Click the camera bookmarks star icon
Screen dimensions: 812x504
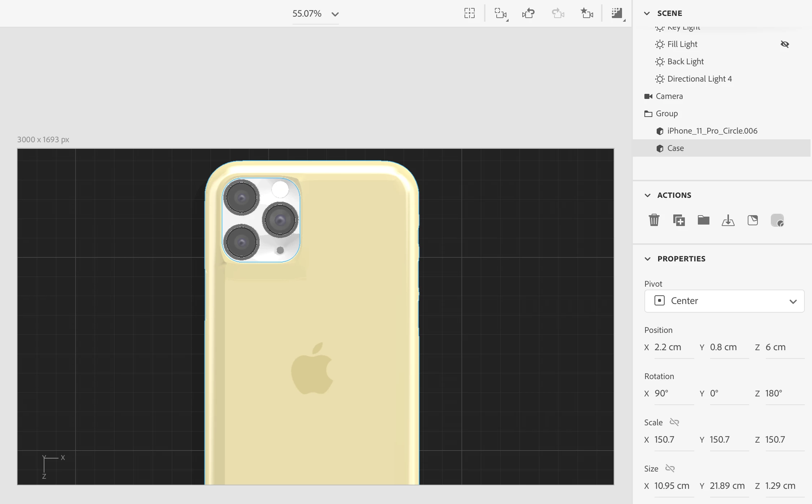[x=586, y=14]
